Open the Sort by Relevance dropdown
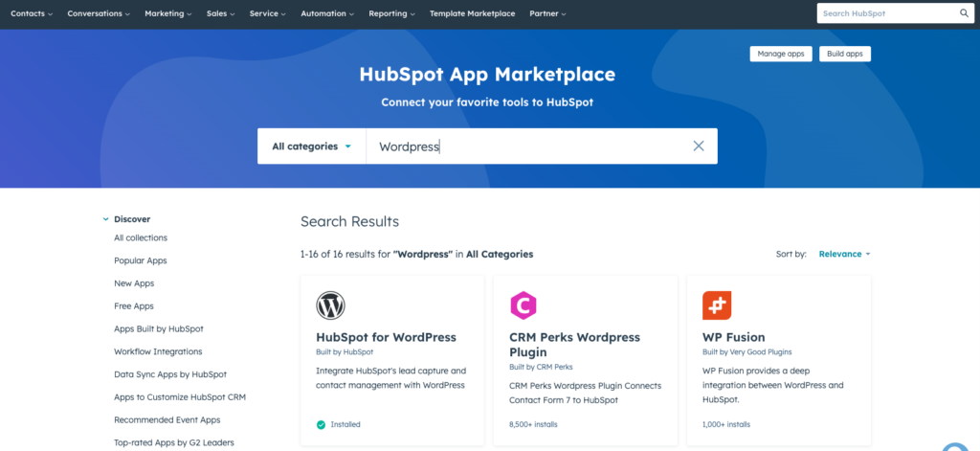Image resolution: width=980 pixels, height=451 pixels. [844, 254]
